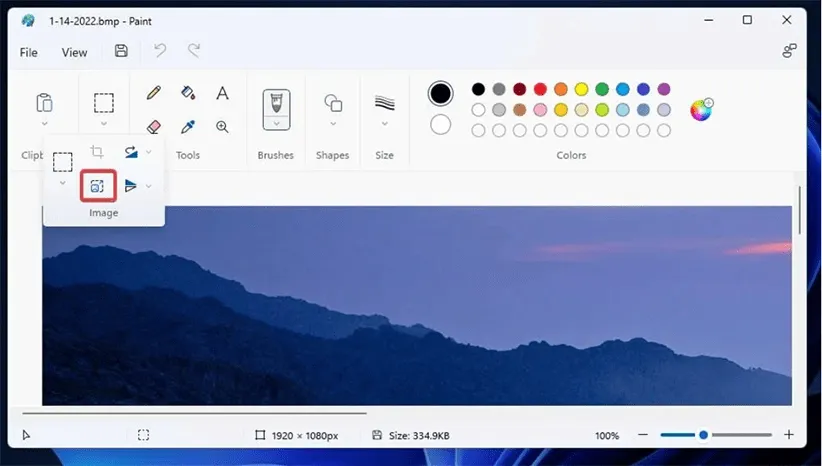Open the Size line thickness dropdown
Screen dimensions: 822x466
pos(385,124)
